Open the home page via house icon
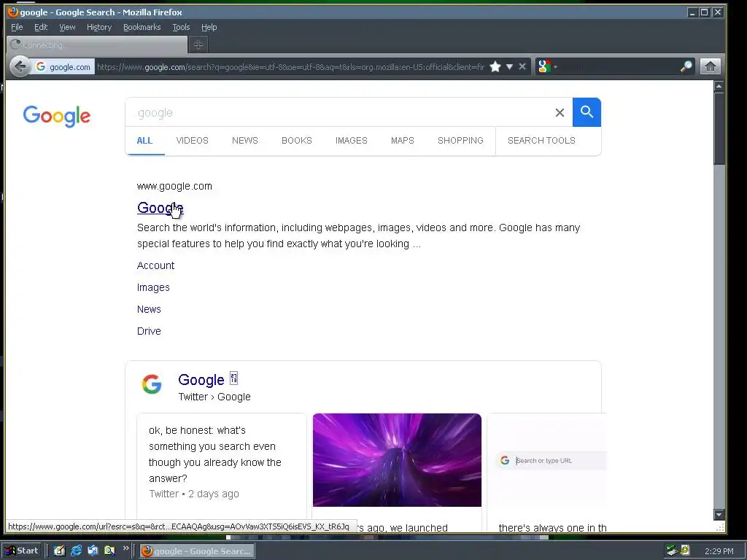The image size is (747, 560). pyautogui.click(x=711, y=66)
